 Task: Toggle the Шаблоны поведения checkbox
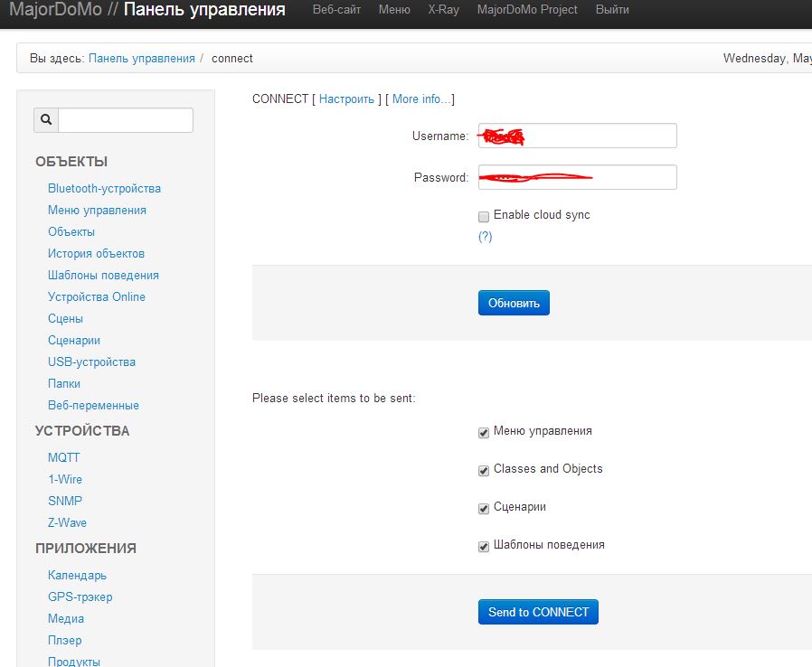click(x=484, y=547)
